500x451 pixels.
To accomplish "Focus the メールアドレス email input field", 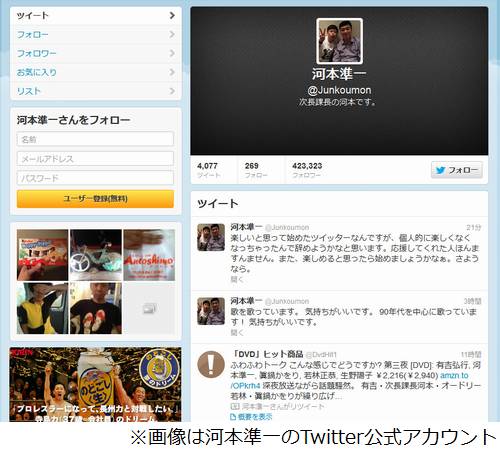I will coord(95,159).
